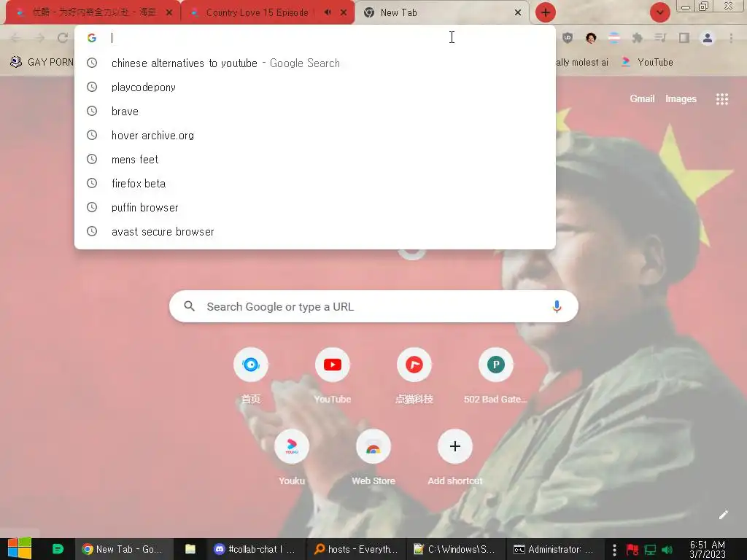The height and width of the screenshot is (560, 747).
Task: Open the #collab-chat Discord taskbar item
Action: (x=256, y=549)
